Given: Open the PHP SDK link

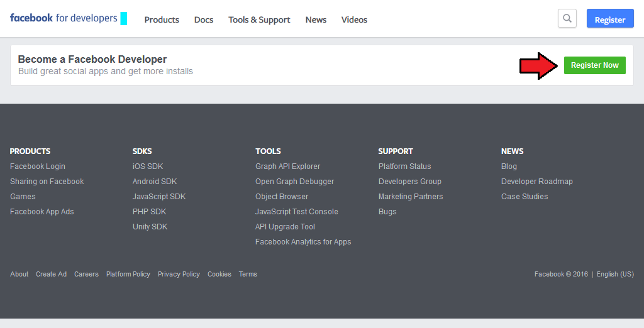Looking at the screenshot, I should (x=149, y=212).
